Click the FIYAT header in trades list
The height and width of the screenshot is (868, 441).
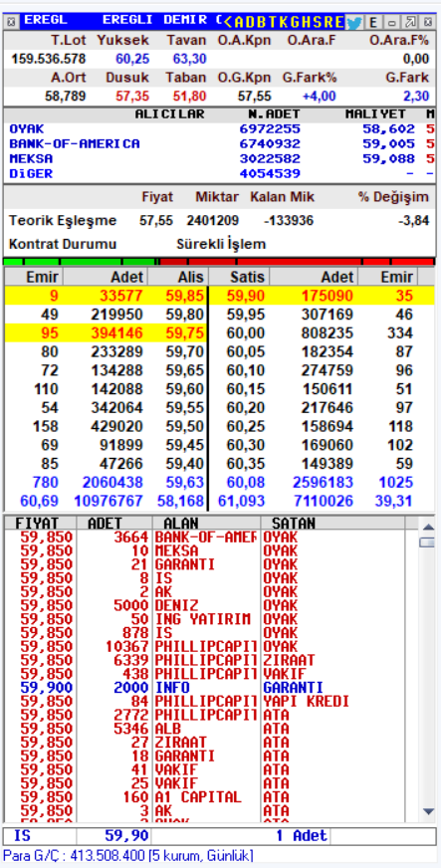[x=37, y=524]
